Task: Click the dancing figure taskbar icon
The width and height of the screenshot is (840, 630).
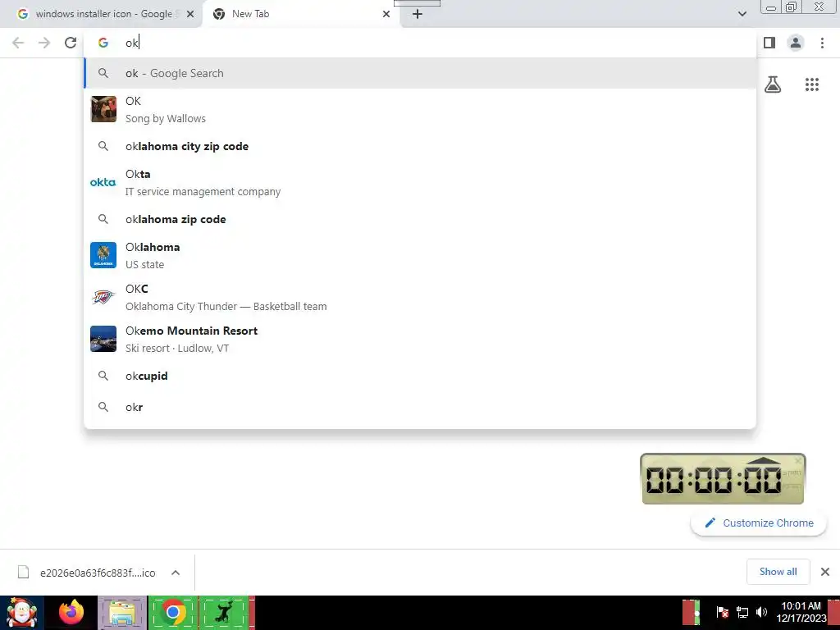Action: click(x=224, y=613)
